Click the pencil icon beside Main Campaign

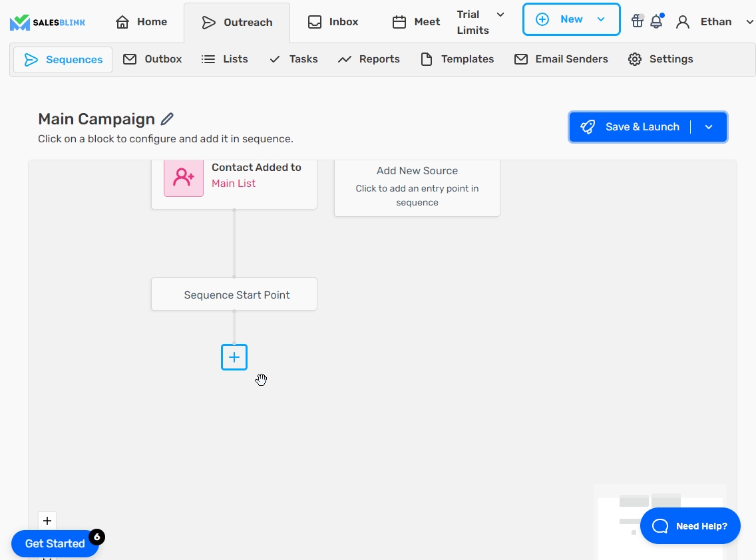point(167,119)
